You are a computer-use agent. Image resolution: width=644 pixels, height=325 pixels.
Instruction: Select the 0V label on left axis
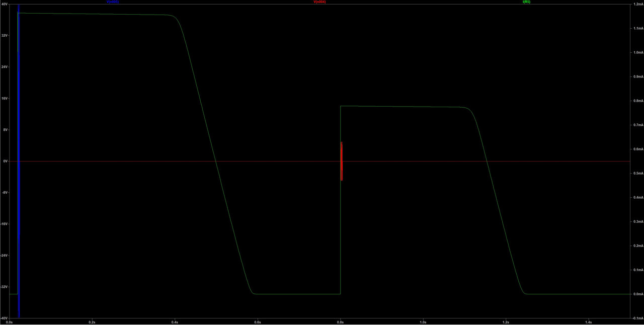tap(6, 161)
